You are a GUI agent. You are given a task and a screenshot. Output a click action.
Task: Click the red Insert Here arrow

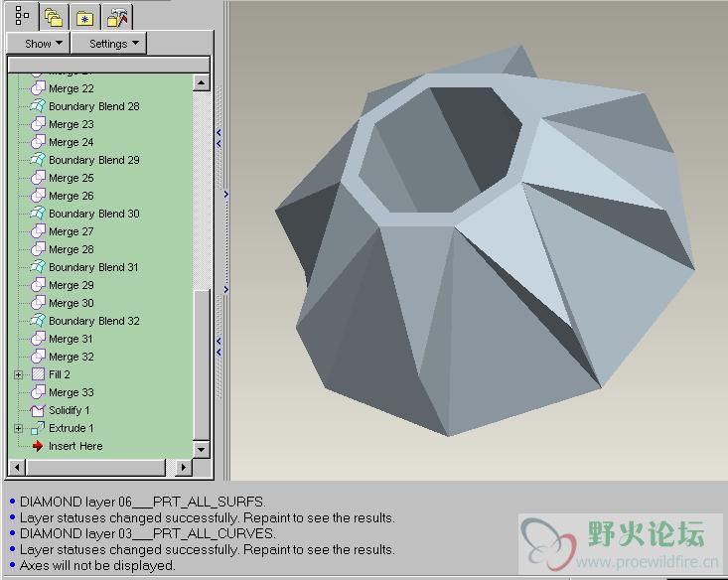[38, 446]
